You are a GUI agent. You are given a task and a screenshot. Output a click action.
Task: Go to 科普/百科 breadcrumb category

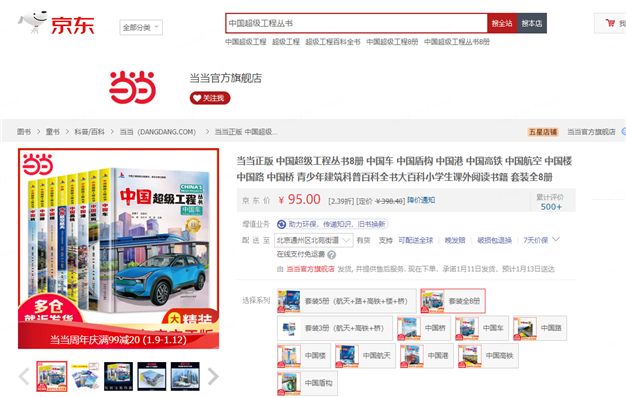[89, 132]
